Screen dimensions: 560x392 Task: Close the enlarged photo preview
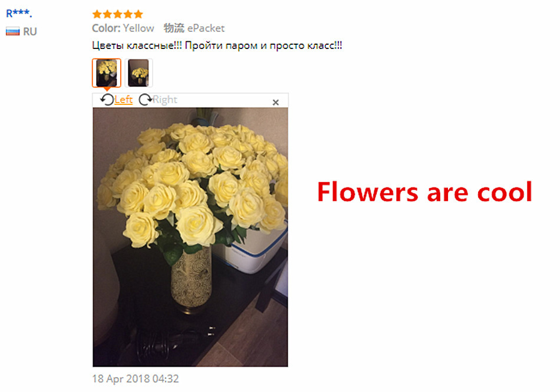[x=275, y=103]
